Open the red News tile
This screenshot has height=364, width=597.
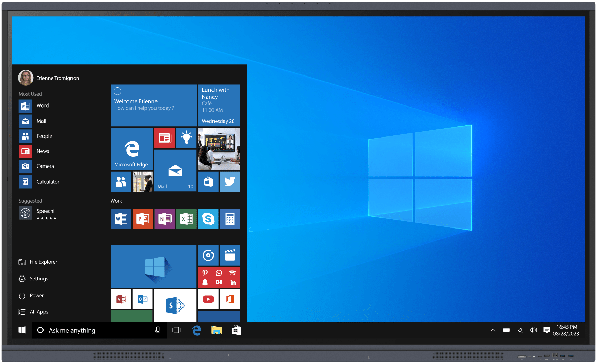pos(165,138)
